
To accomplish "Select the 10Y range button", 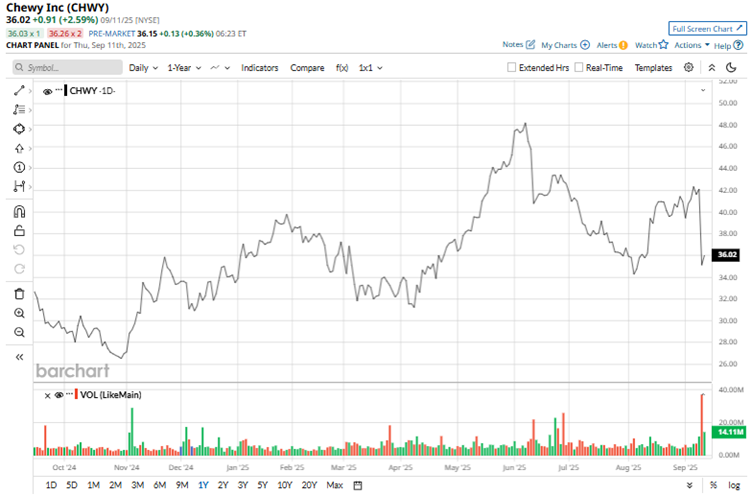I will click(285, 485).
